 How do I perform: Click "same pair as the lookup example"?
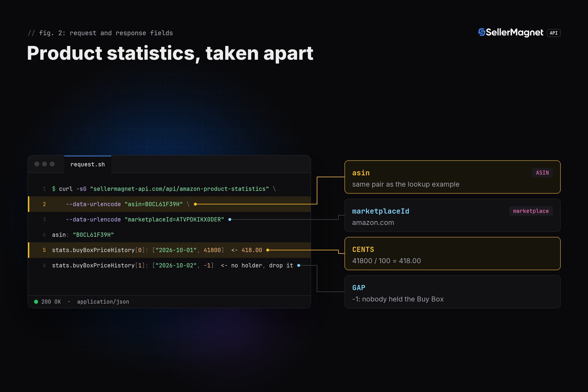(x=406, y=184)
